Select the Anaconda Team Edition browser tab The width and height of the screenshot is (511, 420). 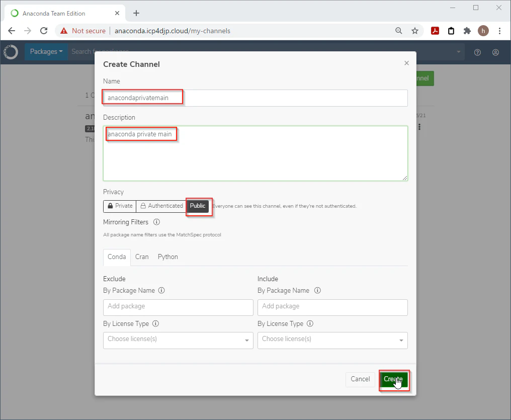click(x=65, y=13)
